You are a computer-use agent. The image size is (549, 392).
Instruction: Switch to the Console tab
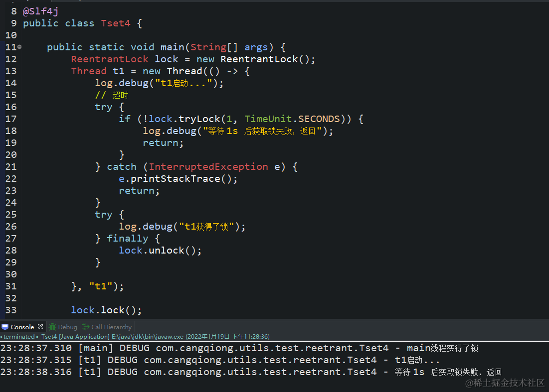(x=22, y=327)
